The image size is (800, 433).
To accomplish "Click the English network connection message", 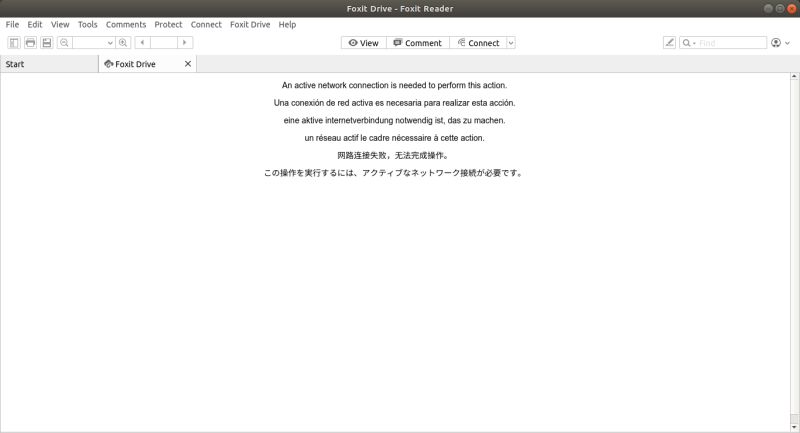I will pos(394,85).
